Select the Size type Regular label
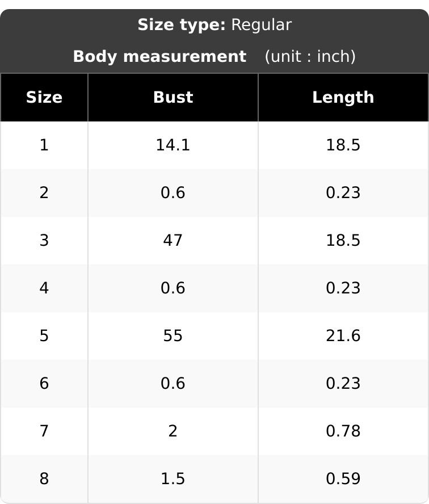 [214, 25]
